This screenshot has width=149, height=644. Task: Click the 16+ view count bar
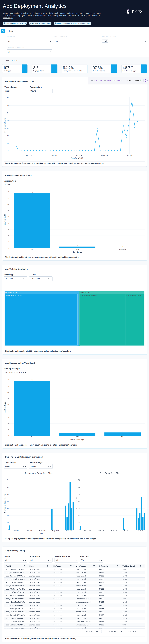[122, 434]
